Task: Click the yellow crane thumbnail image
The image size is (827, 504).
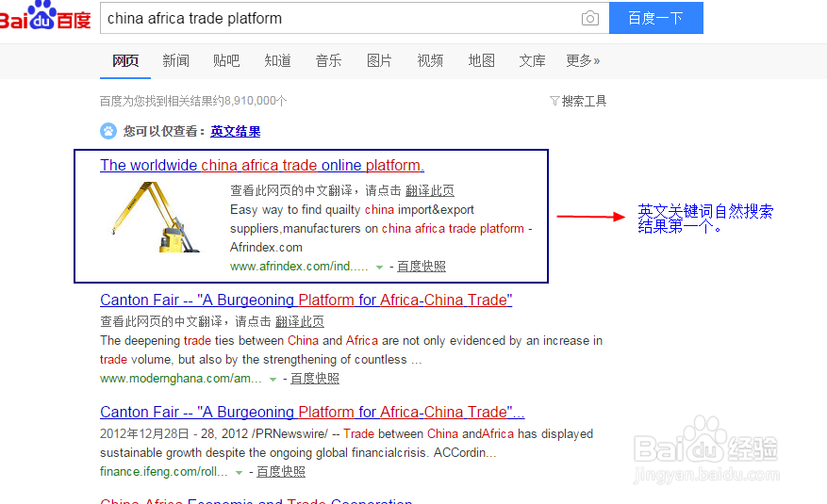Action: [155, 217]
